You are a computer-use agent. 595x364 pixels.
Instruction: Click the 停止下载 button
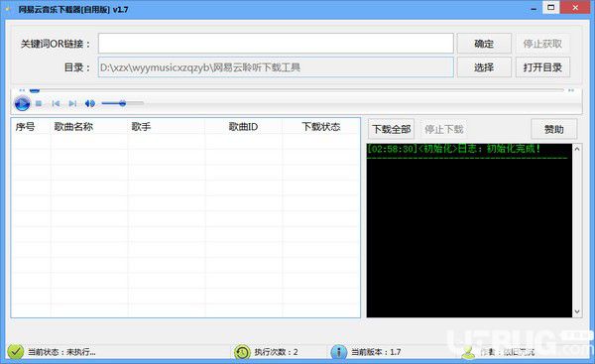coord(444,129)
